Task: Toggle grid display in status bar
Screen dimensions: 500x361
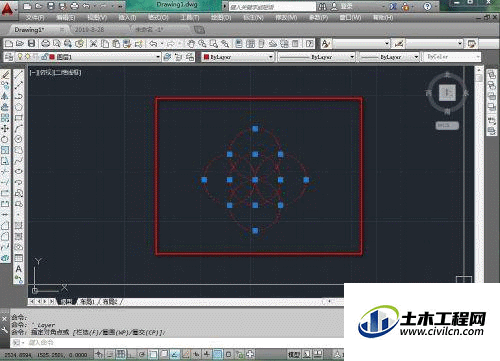Action: click(121, 354)
